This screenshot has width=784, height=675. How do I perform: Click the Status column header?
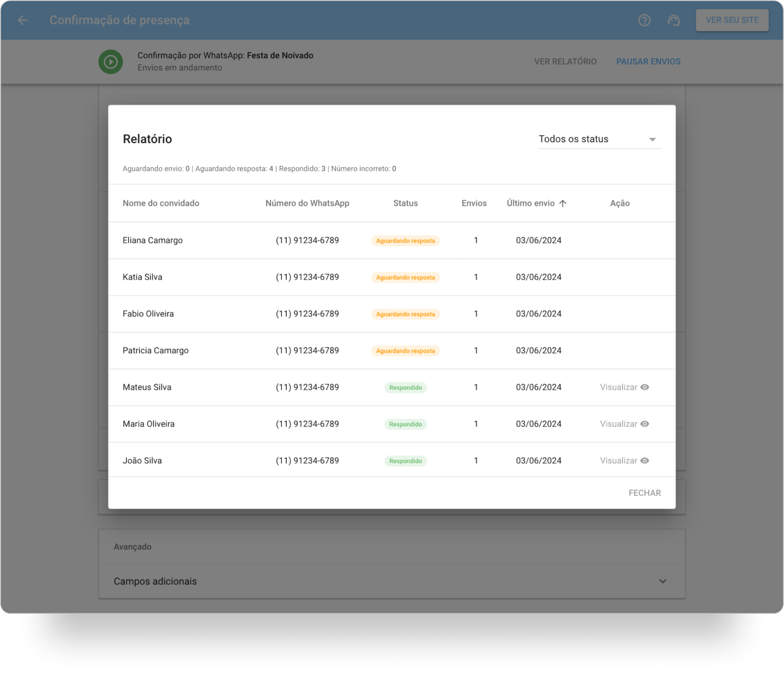(x=405, y=203)
